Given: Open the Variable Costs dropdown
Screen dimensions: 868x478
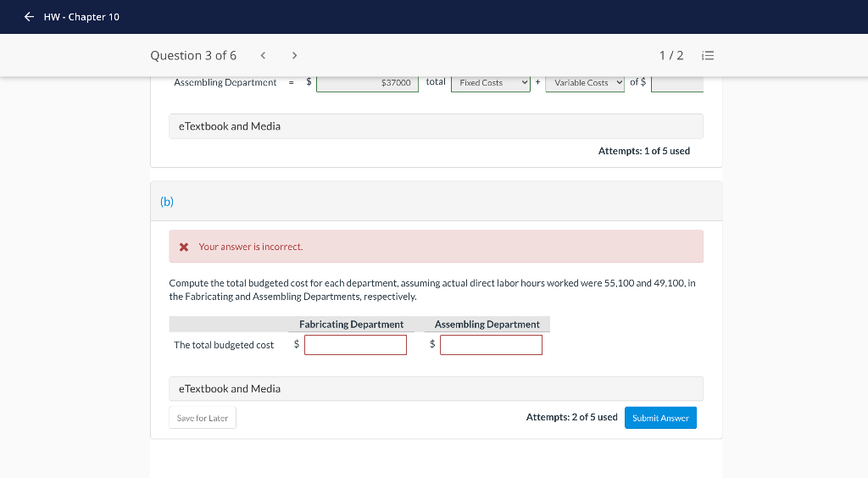Looking at the screenshot, I should (585, 82).
